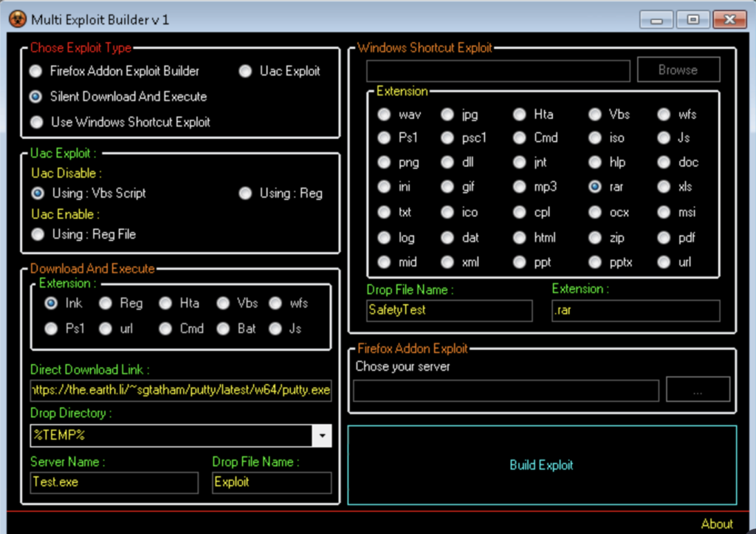Screen dimensions: 756x534
Task: Select the pdf extension radio button
Action: click(x=664, y=238)
